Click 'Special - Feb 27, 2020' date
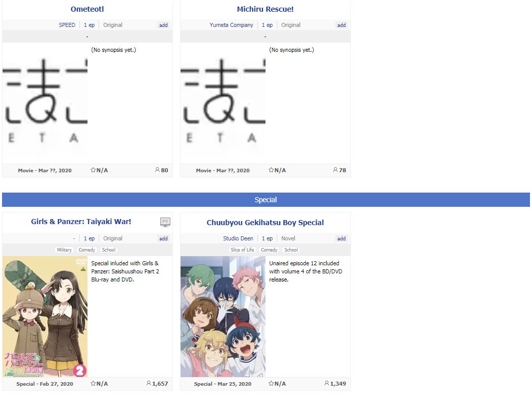The image size is (532, 404). (45, 384)
